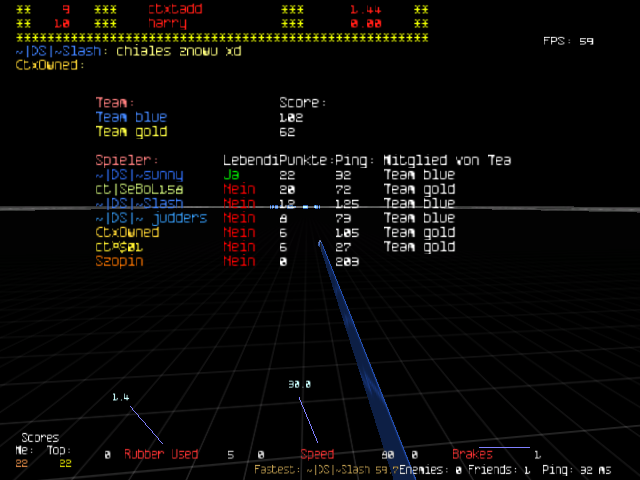
Task: Click the Rubber Used gauge label
Action: pos(161,455)
